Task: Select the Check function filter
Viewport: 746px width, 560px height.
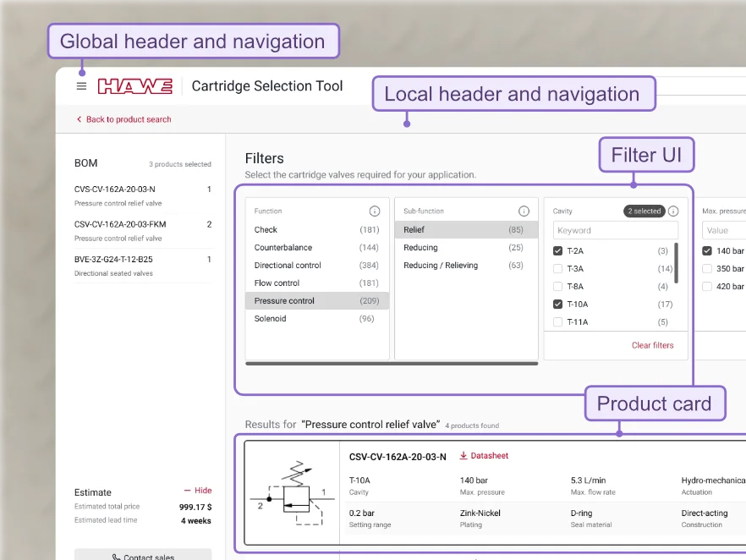Action: [317, 230]
